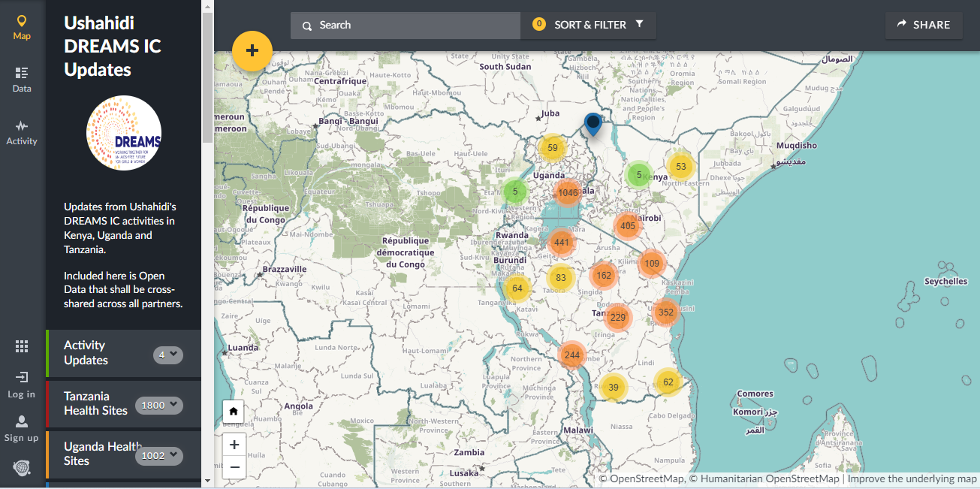This screenshot has height=489, width=980.
Task: Expand the Activity Updates count dropdown
Action: [168, 355]
